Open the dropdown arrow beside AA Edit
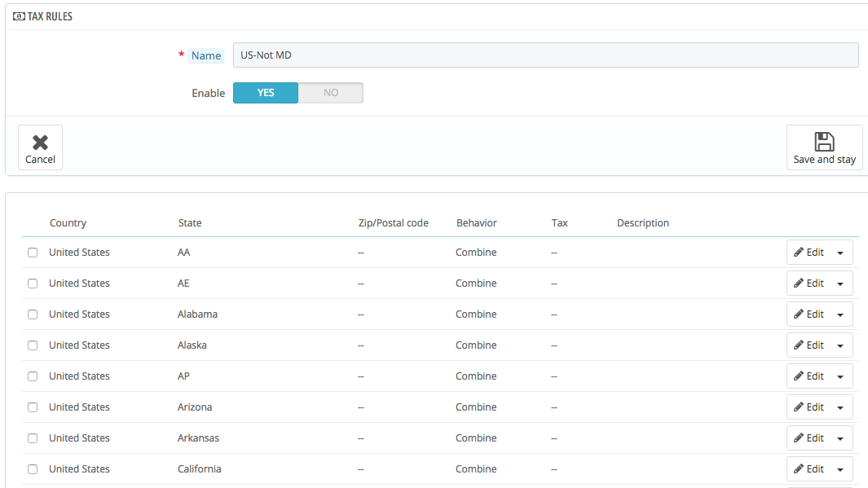The height and width of the screenshot is (488, 868). 840,253
